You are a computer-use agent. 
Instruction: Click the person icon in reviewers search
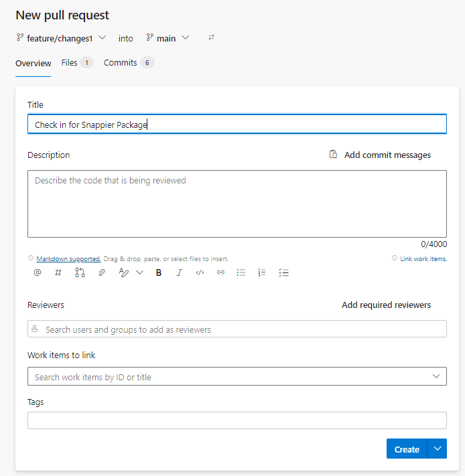(x=35, y=329)
